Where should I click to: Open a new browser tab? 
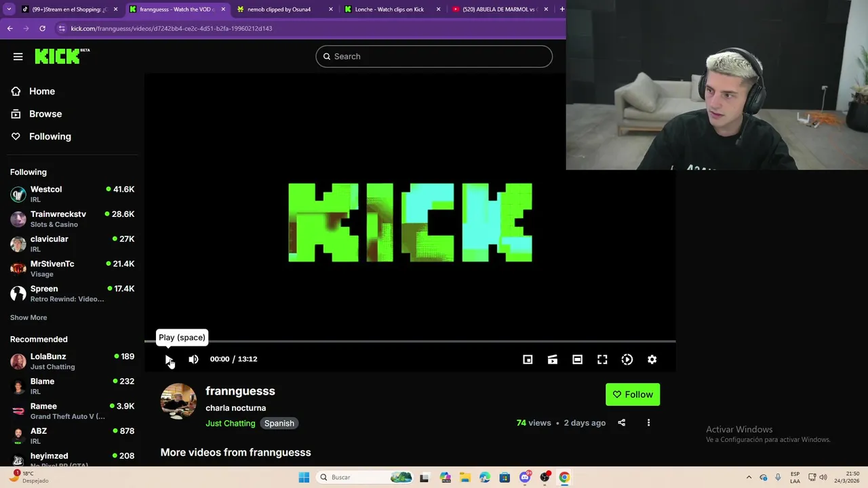click(561, 9)
